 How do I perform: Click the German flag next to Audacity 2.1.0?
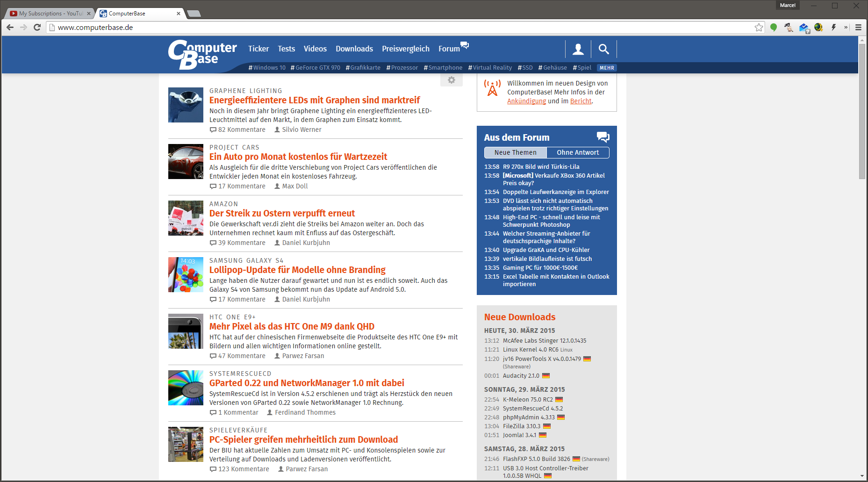(546, 375)
